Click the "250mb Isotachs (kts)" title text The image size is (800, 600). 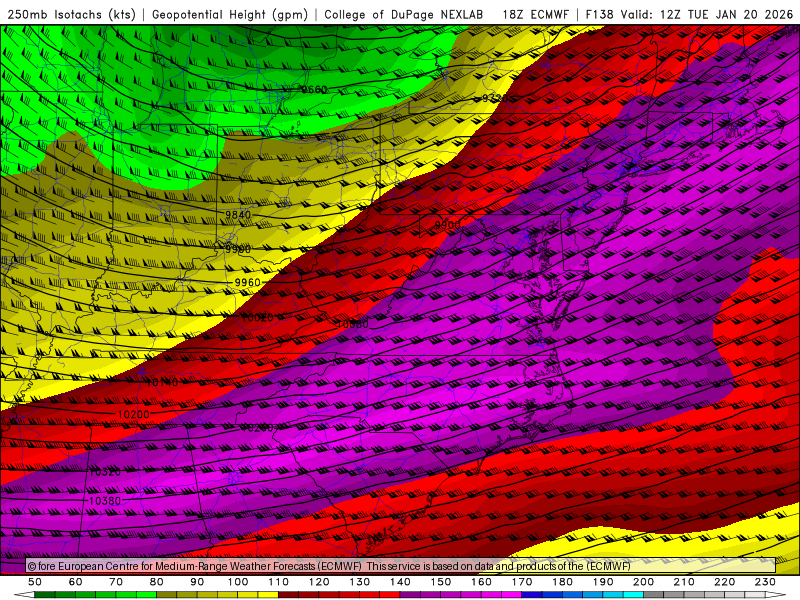coord(71,14)
